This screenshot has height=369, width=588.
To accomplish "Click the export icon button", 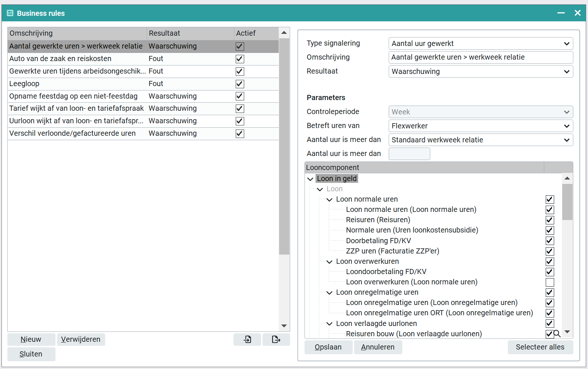I will (x=276, y=339).
